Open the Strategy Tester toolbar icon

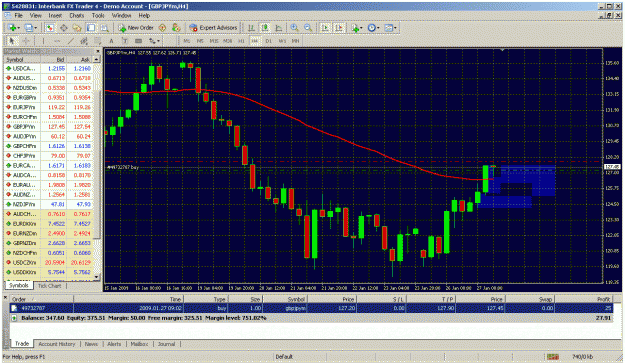tap(104, 28)
